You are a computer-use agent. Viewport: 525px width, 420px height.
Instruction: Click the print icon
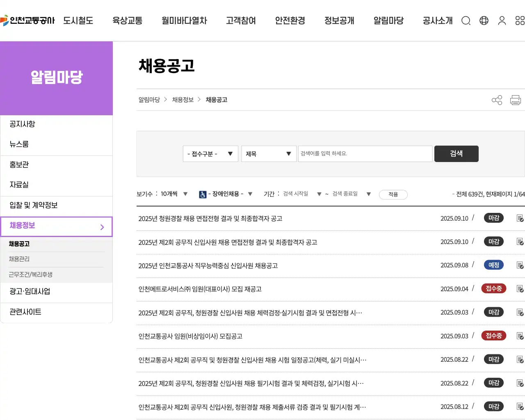click(x=516, y=100)
